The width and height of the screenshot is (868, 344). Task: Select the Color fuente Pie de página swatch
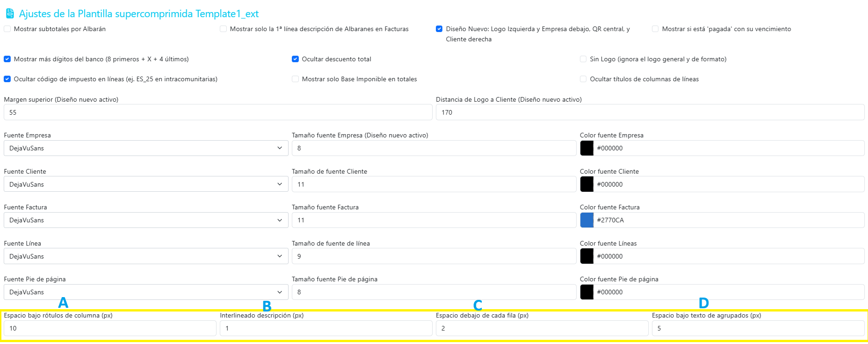pos(587,292)
